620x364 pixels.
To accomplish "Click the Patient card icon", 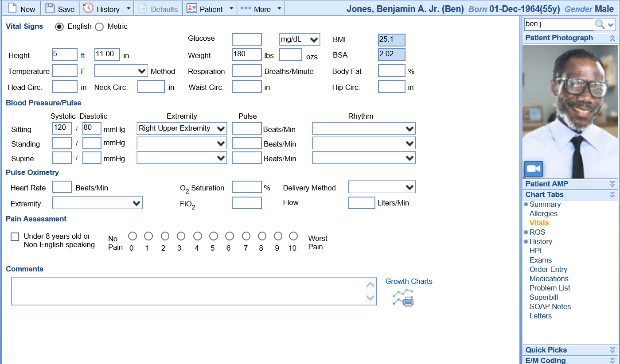I will pos(191,8).
